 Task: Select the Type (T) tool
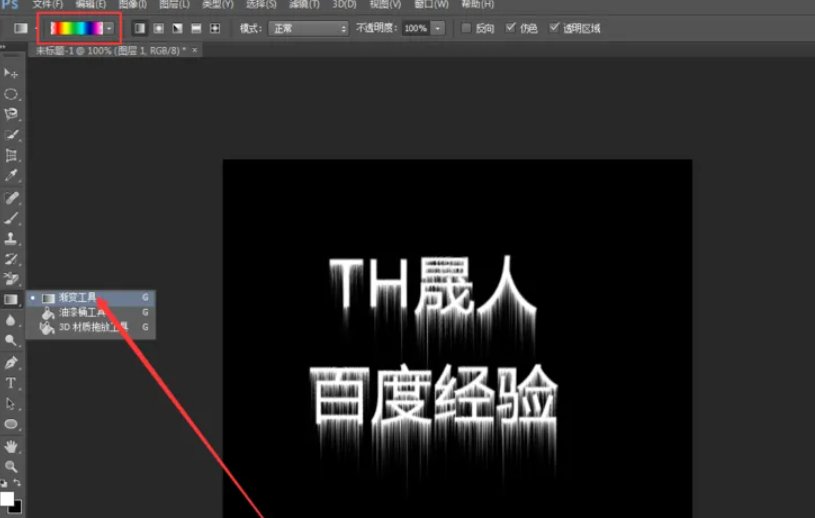(10, 383)
